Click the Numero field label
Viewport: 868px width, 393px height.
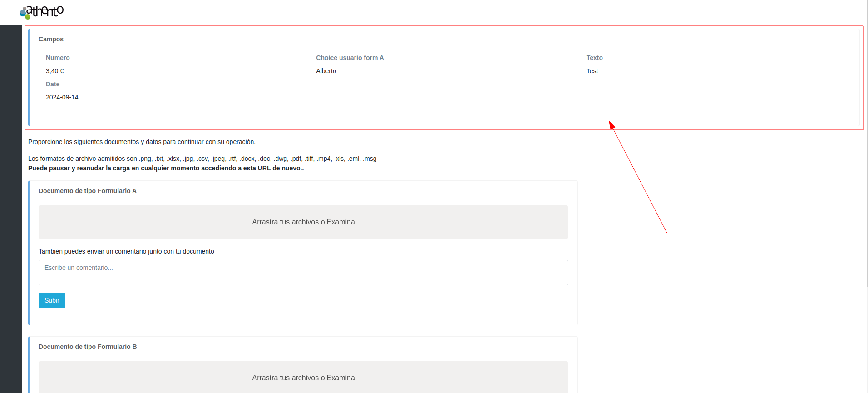pyautogui.click(x=58, y=58)
